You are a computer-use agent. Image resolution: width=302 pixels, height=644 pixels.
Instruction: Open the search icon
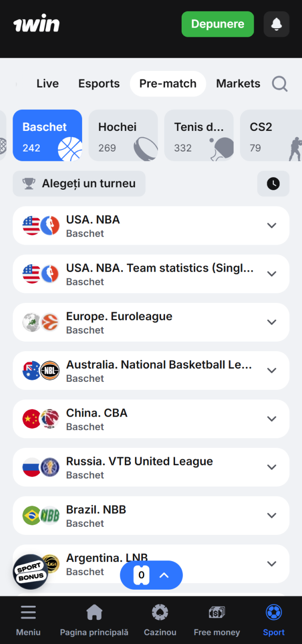279,84
